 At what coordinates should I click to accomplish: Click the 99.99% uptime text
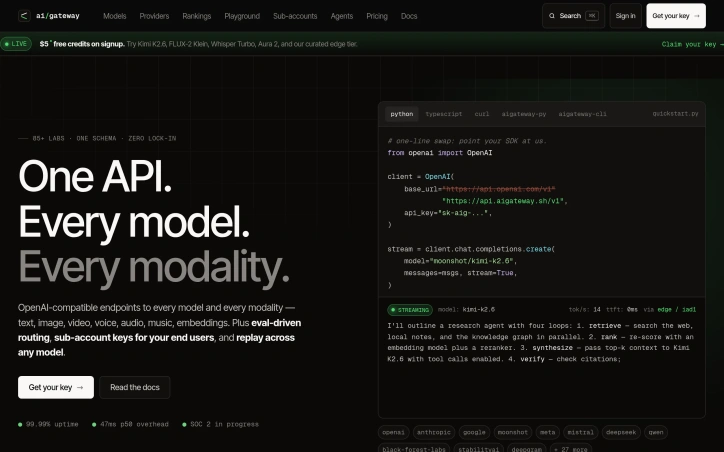point(52,424)
